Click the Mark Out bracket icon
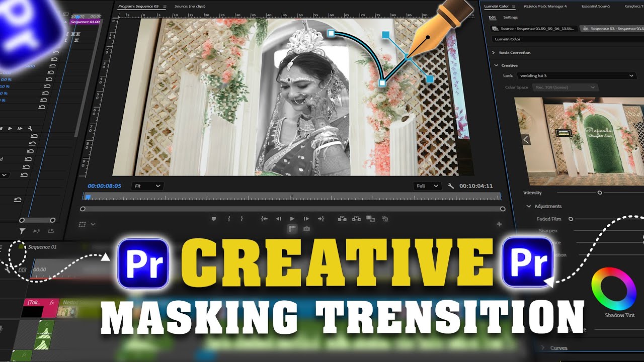The height and width of the screenshot is (362, 644). pos(242,219)
